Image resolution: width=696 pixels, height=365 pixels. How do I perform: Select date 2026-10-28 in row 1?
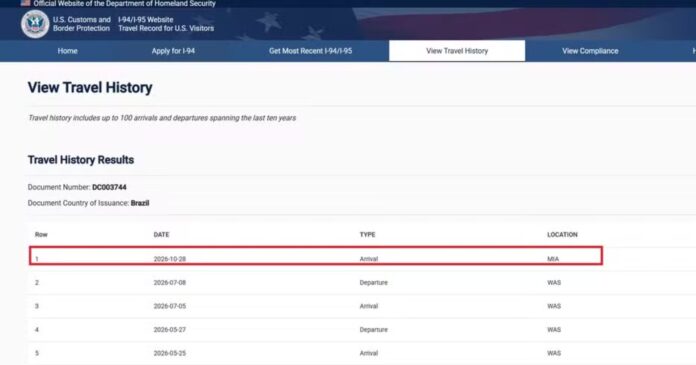pos(170,259)
